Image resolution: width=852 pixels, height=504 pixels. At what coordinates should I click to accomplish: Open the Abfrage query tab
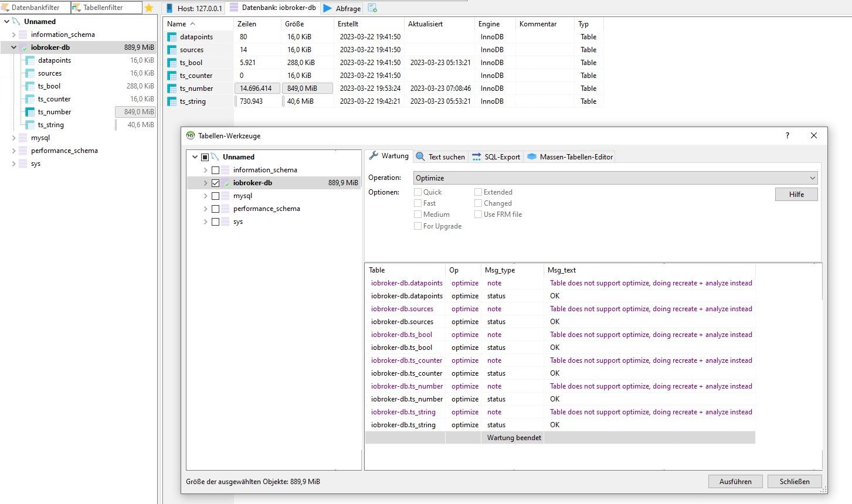(x=342, y=8)
